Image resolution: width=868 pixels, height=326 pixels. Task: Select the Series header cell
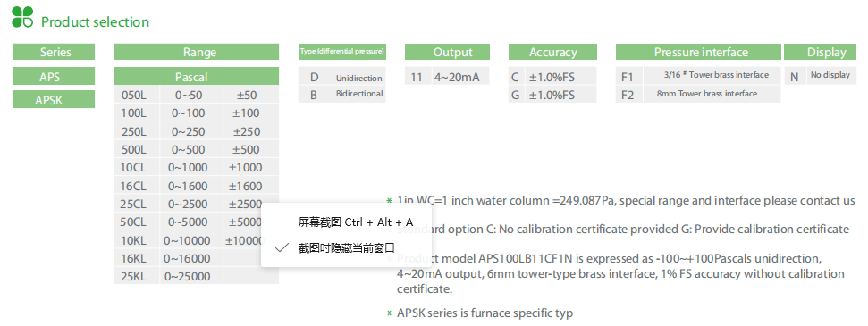point(54,52)
